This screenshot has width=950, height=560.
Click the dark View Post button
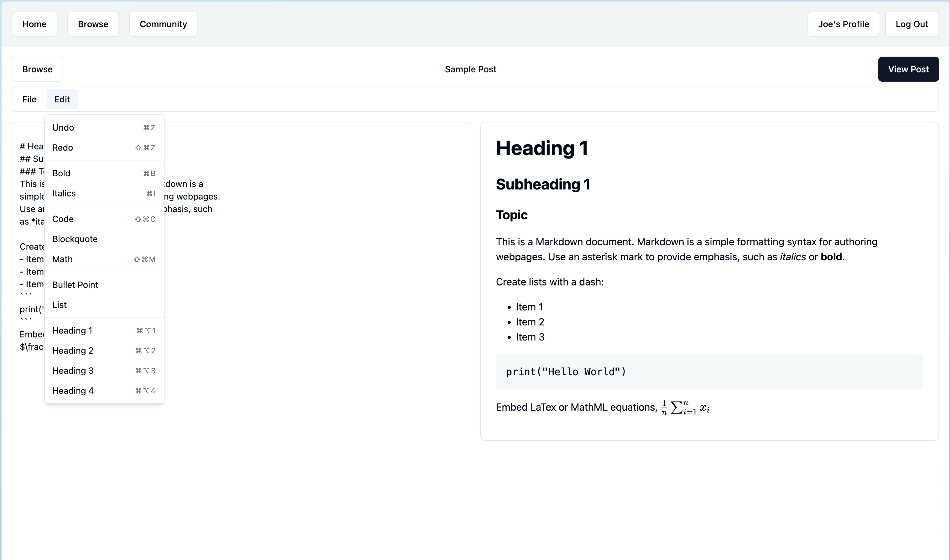point(908,69)
